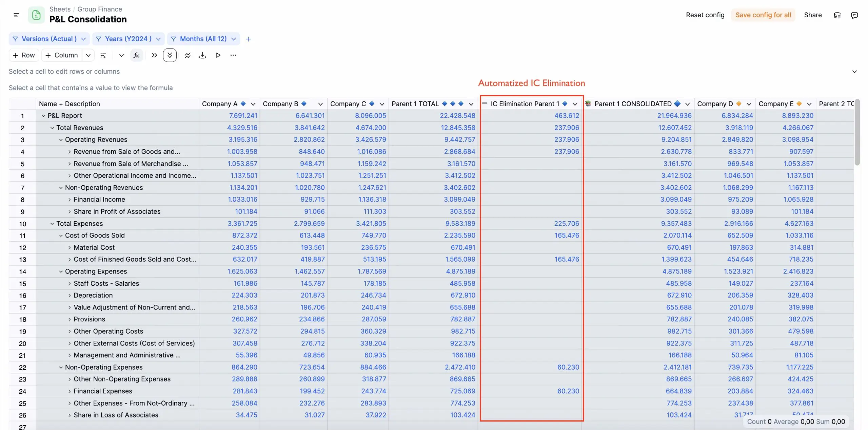Click the Reset config button
Image resolution: width=868 pixels, height=430 pixels.
[x=705, y=15]
